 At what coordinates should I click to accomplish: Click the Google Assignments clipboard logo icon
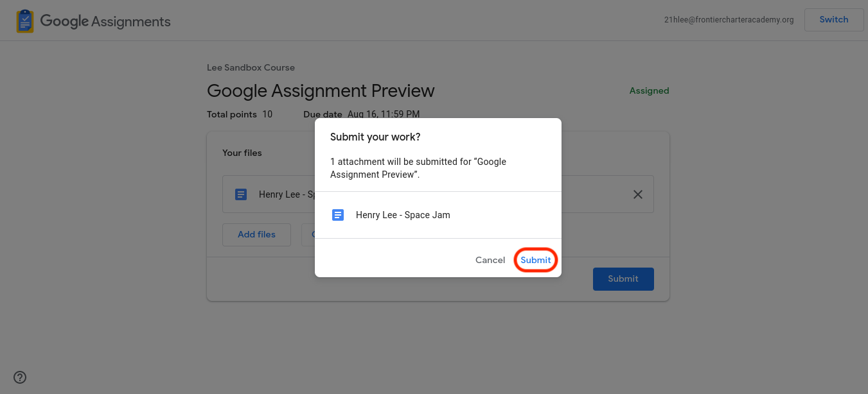click(x=25, y=21)
